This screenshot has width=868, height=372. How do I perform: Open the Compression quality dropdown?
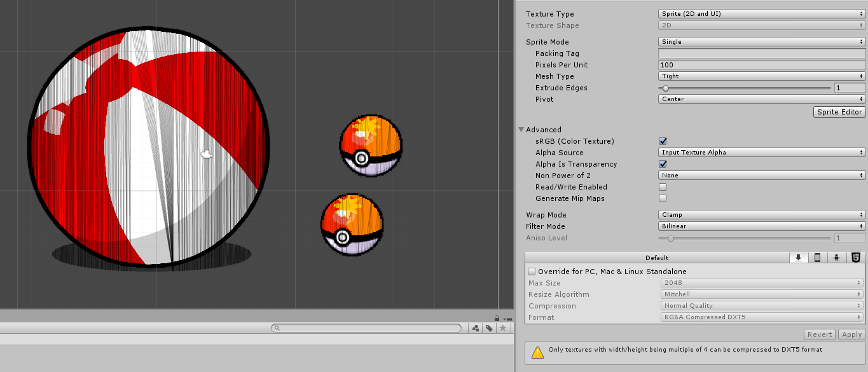[762, 306]
